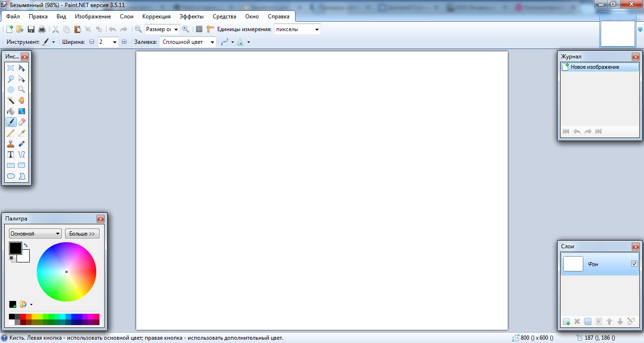Expand blending mode flask dropdown arrow
644x343 pixels.
tap(248, 42)
